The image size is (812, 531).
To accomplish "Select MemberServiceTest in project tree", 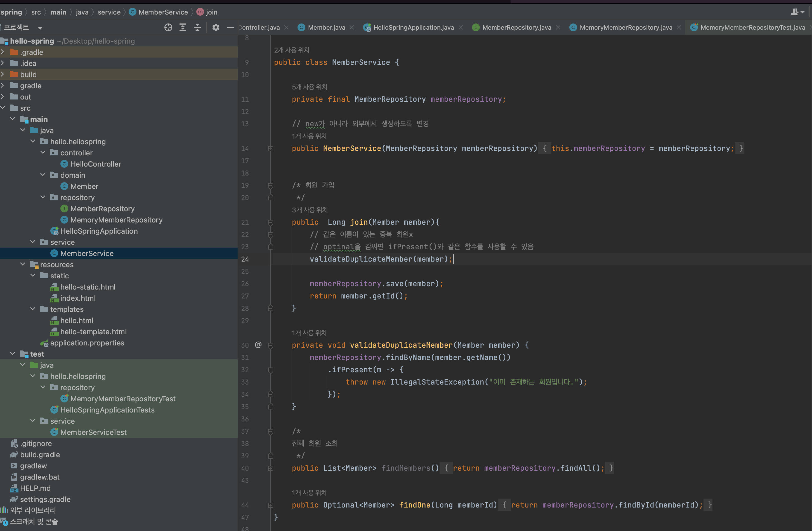I will pos(93,432).
